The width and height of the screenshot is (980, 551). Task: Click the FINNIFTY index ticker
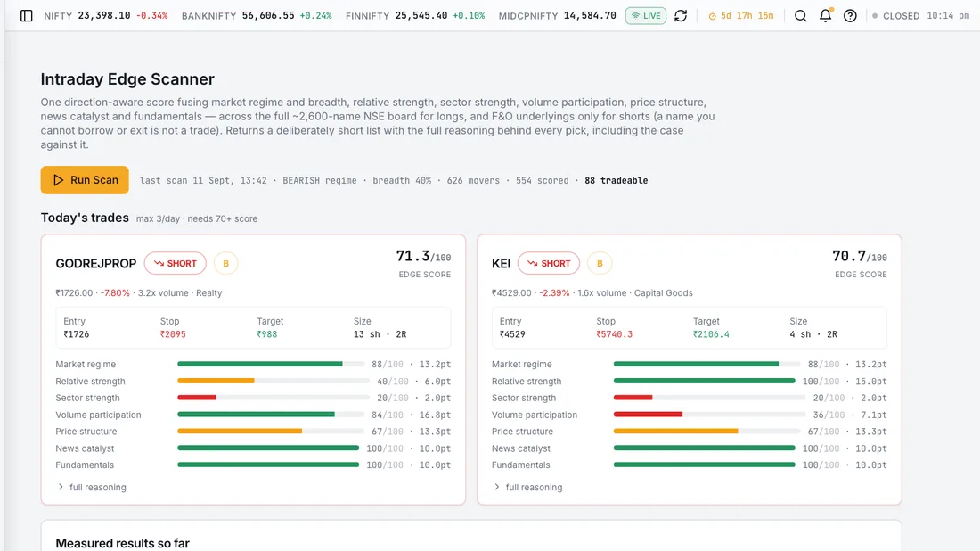pos(415,16)
